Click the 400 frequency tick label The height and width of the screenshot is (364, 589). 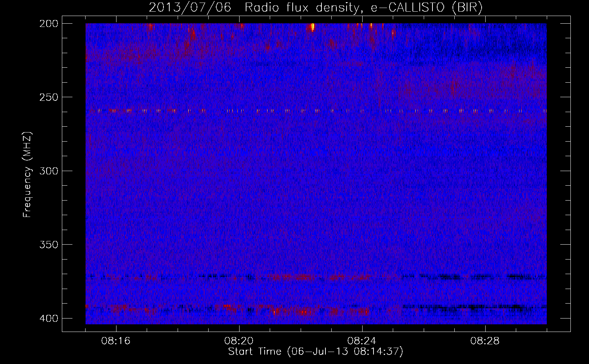pyautogui.click(x=49, y=318)
